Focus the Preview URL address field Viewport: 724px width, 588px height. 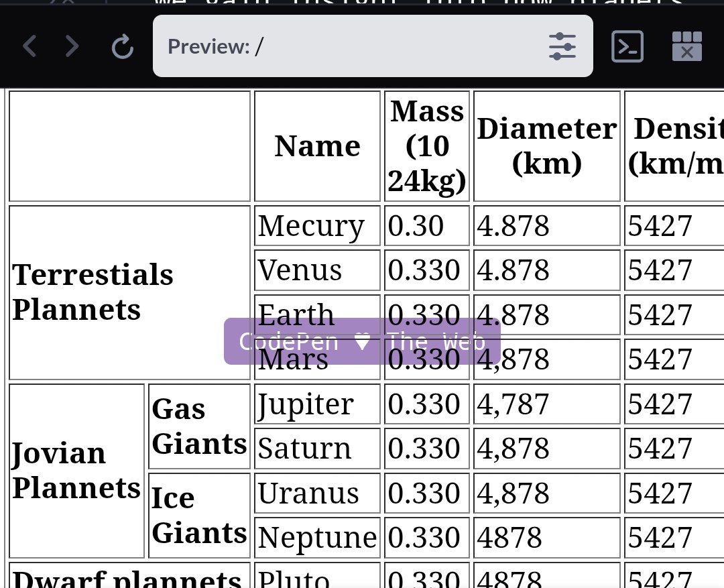[x=373, y=46]
